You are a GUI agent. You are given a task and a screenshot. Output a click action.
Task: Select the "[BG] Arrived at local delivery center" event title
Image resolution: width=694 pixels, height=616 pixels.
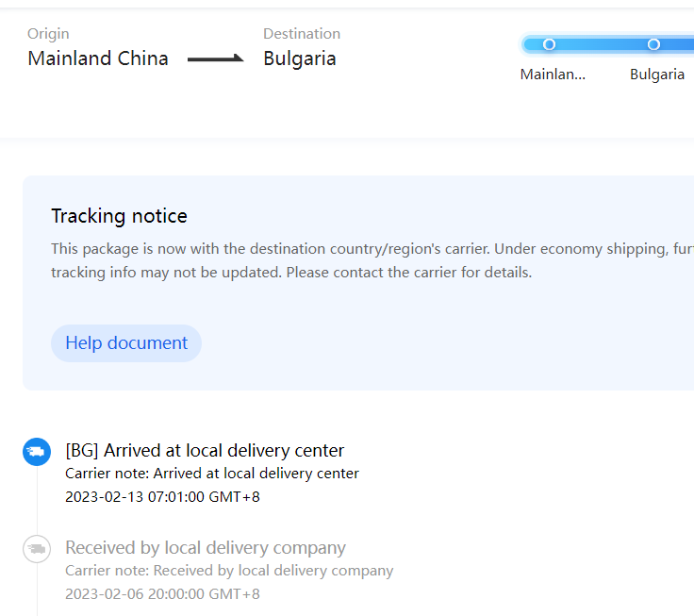[205, 450]
